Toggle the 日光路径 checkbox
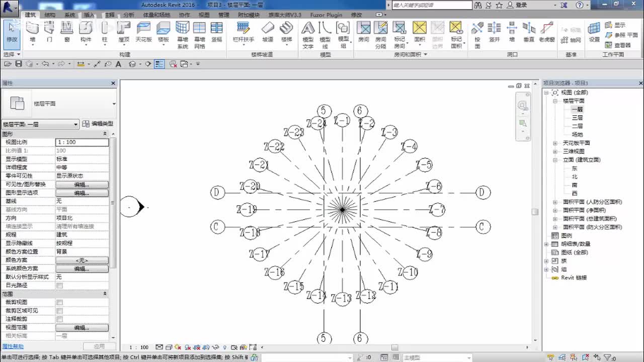 coord(60,286)
